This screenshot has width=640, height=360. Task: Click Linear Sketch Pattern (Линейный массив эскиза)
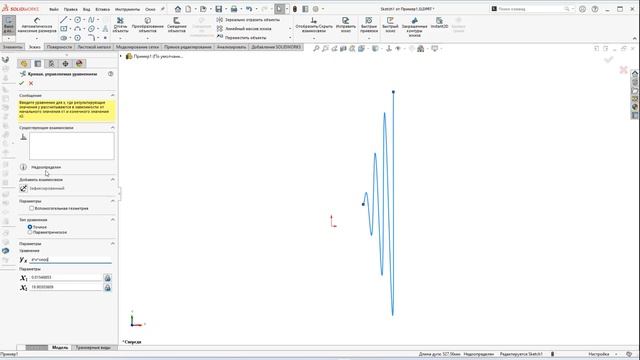tap(244, 29)
